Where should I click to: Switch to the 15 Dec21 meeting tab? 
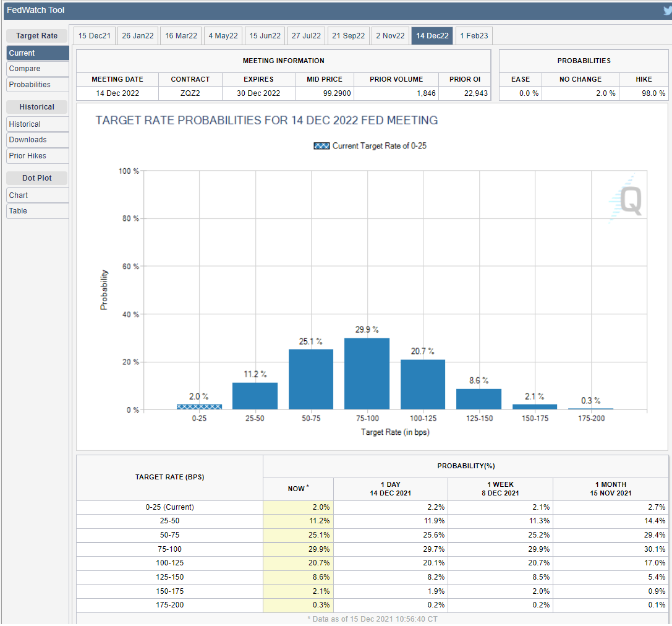pyautogui.click(x=94, y=36)
